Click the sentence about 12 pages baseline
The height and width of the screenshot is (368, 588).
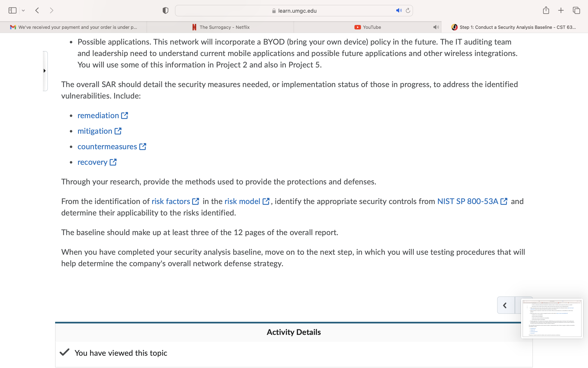(x=200, y=232)
